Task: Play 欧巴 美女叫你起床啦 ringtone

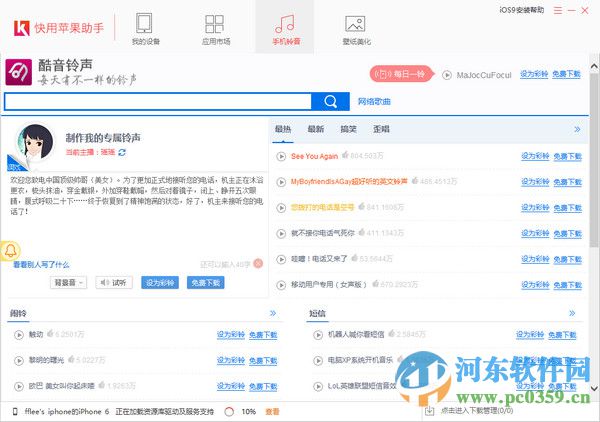Action: [19, 386]
